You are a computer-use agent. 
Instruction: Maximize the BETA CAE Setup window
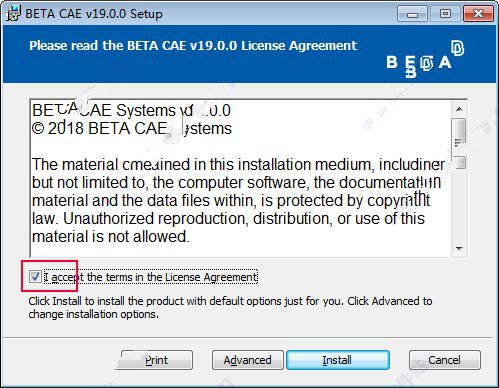coord(445,14)
